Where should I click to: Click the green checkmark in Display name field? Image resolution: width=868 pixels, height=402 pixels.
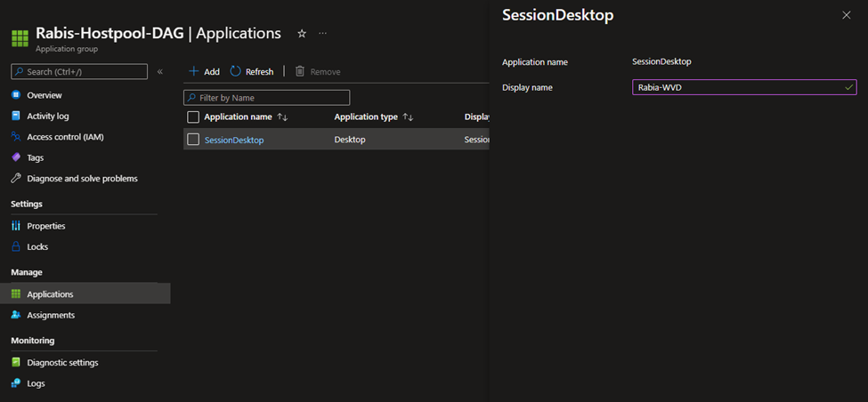point(848,87)
